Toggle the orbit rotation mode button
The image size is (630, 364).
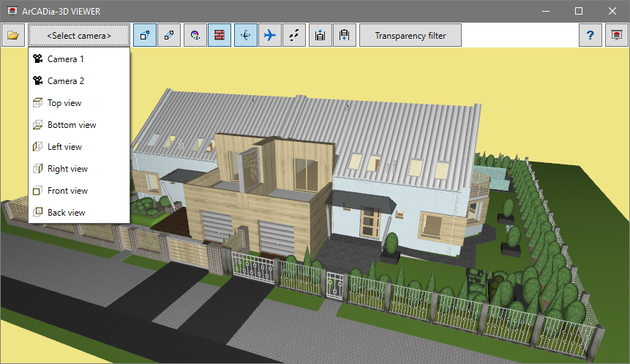(246, 35)
